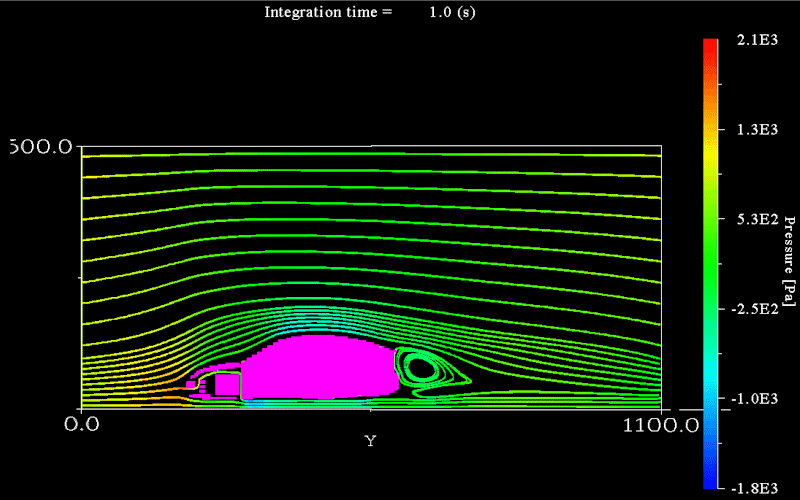This screenshot has height=500, width=800.
Task: Click the wake vortex center behind body
Action: [423, 368]
